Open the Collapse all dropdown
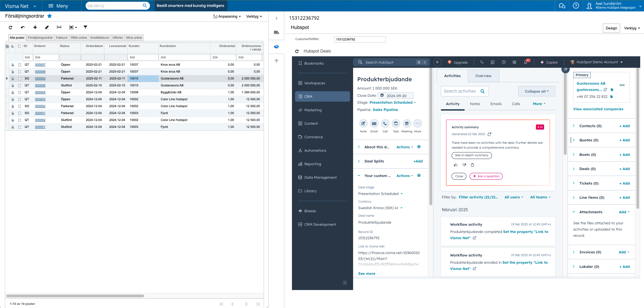Screen dimensions: 644x308 (537, 91)
